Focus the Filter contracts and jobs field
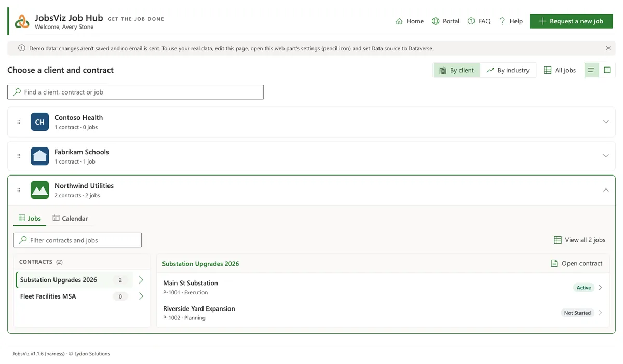The image size is (623, 364). [x=77, y=240]
